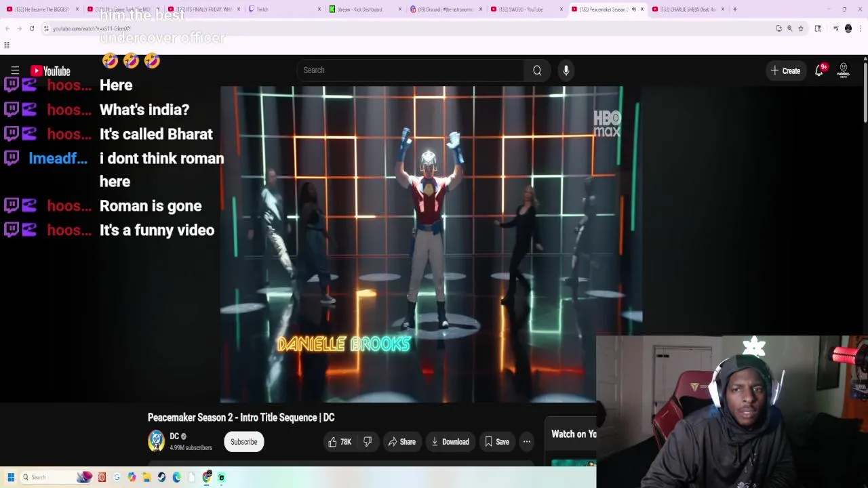Open the recommended video thumbnail below Watch on
868x488 pixels.
click(573, 464)
